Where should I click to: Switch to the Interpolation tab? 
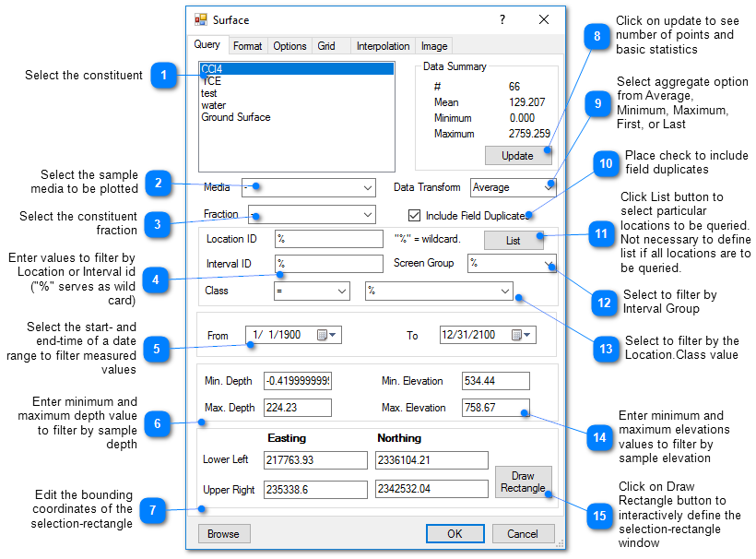[383, 46]
